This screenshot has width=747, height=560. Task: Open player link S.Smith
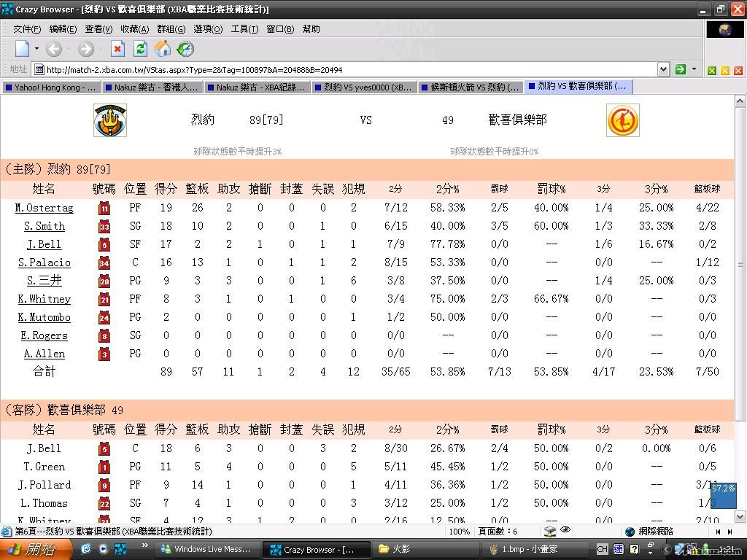tap(44, 226)
